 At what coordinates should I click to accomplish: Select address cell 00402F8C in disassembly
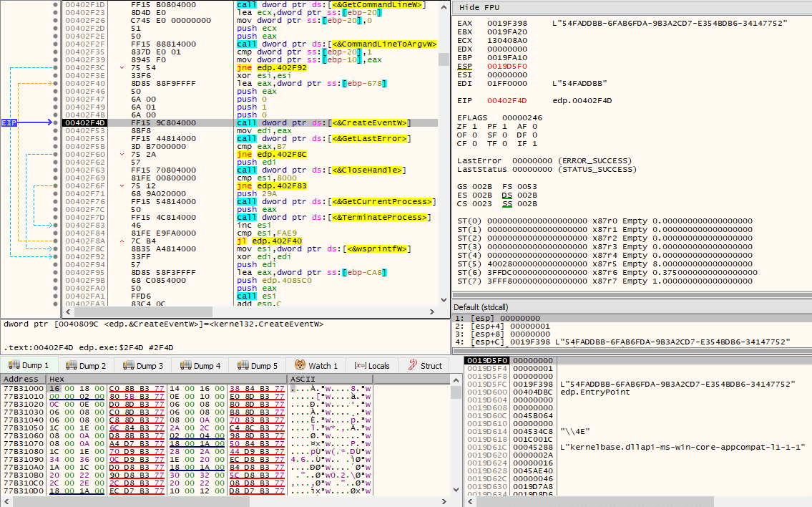click(85, 248)
